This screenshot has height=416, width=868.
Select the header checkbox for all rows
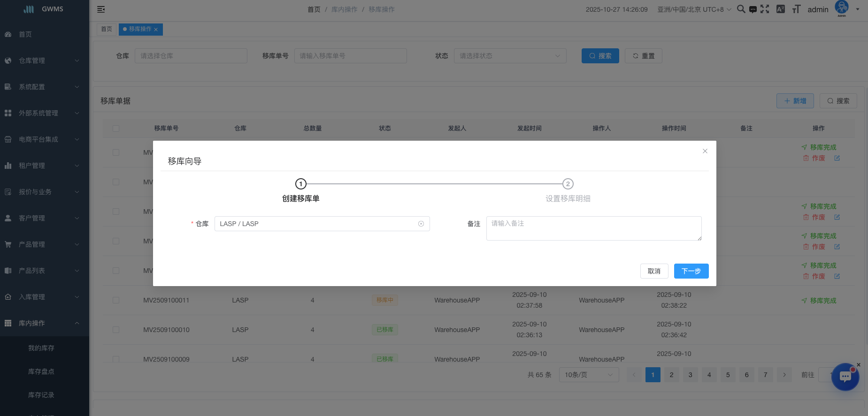click(116, 129)
